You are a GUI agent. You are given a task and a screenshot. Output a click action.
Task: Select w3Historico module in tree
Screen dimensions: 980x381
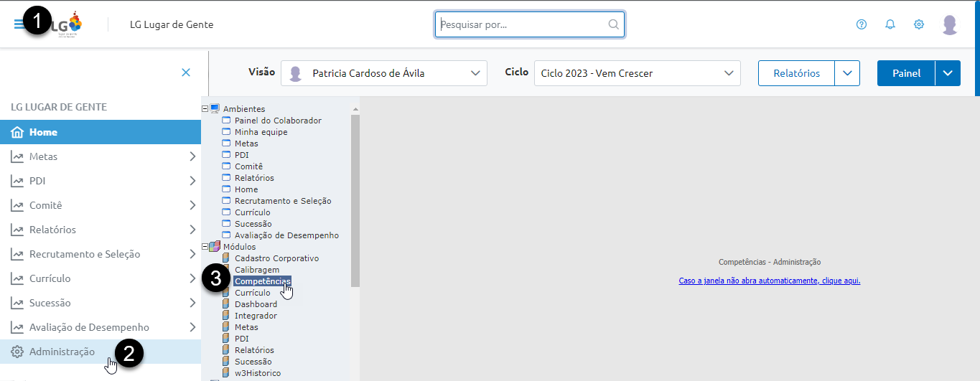[x=258, y=373]
